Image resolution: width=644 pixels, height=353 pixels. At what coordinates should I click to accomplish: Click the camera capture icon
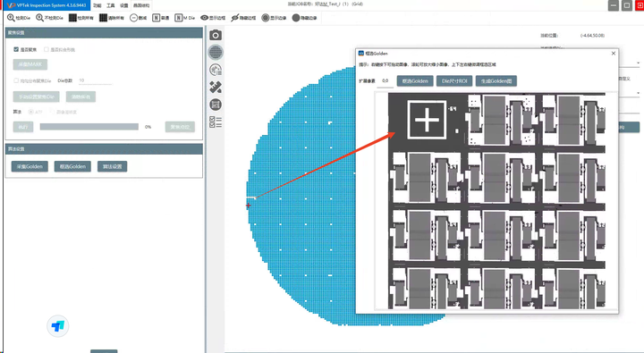[x=216, y=35]
